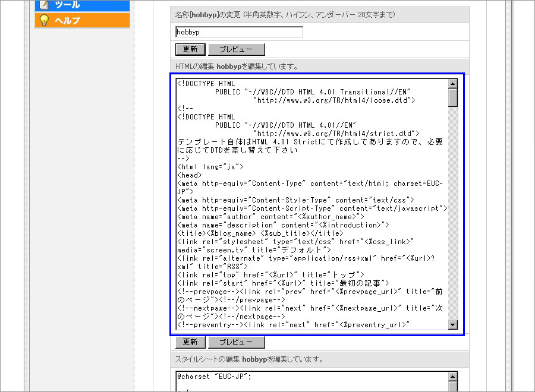This screenshot has height=392, width=535.
Task: Click the line '<html lang="ja">' in editor
Action: [x=210, y=167]
